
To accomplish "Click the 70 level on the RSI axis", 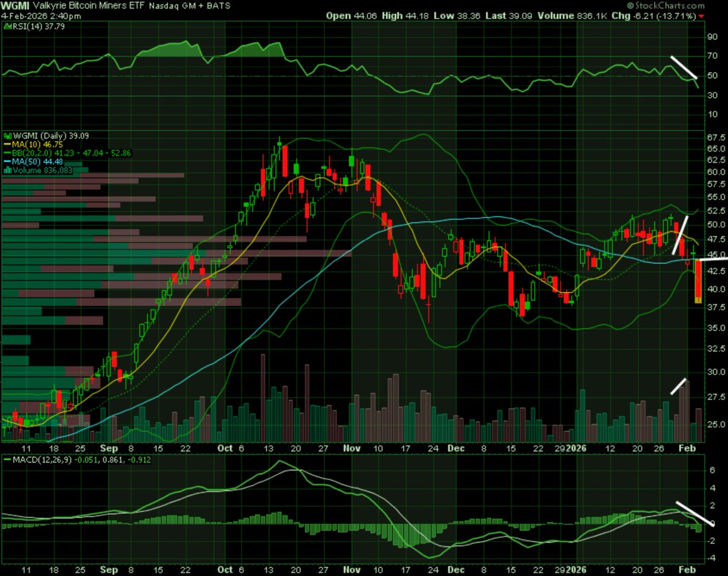I will click(x=712, y=56).
